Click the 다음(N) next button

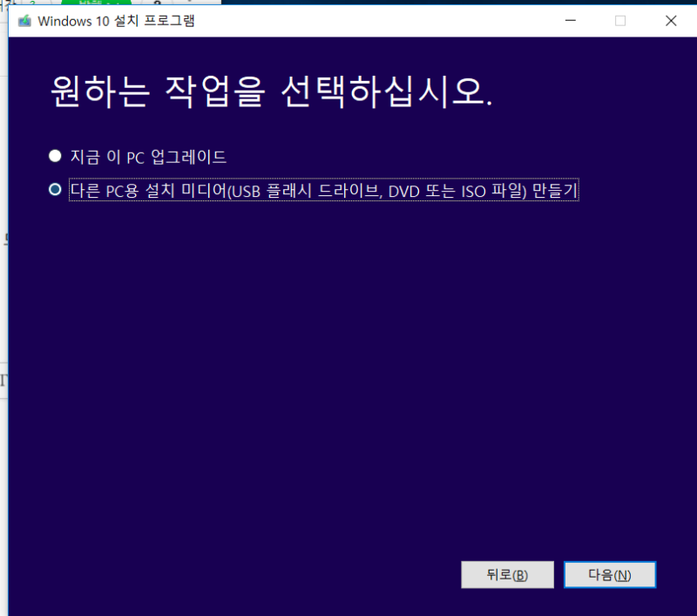point(610,575)
